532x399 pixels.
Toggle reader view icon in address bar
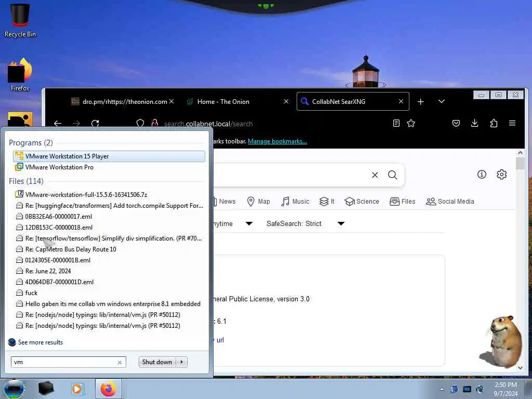(x=396, y=123)
